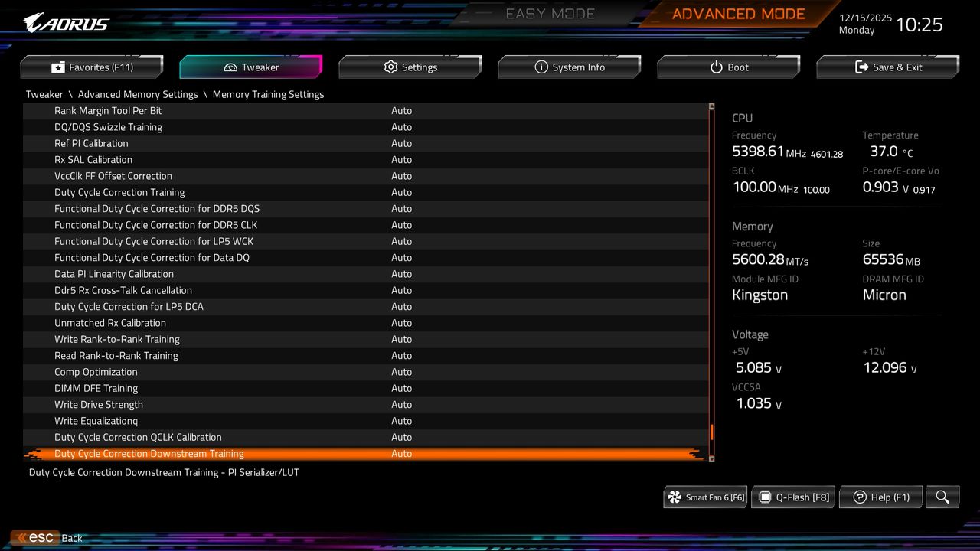Open Advanced Memory Settings from the breadcrumb
The height and width of the screenshot is (551, 980).
pyautogui.click(x=138, y=94)
